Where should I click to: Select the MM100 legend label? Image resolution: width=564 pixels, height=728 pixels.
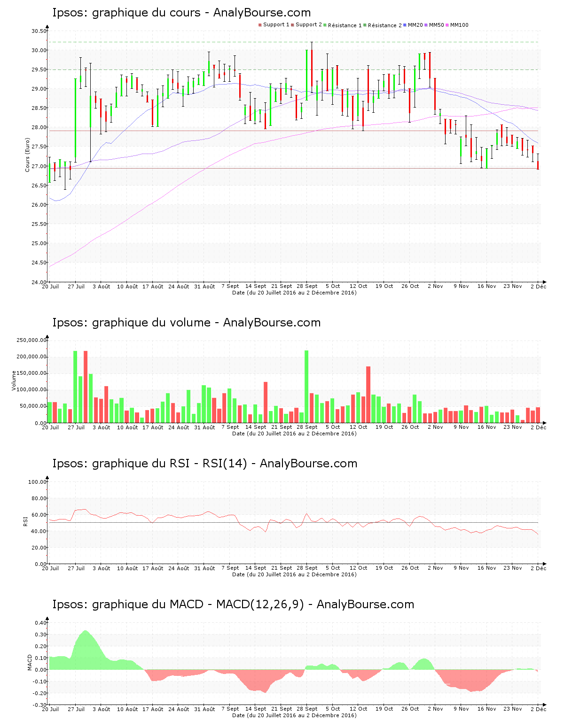(x=459, y=25)
